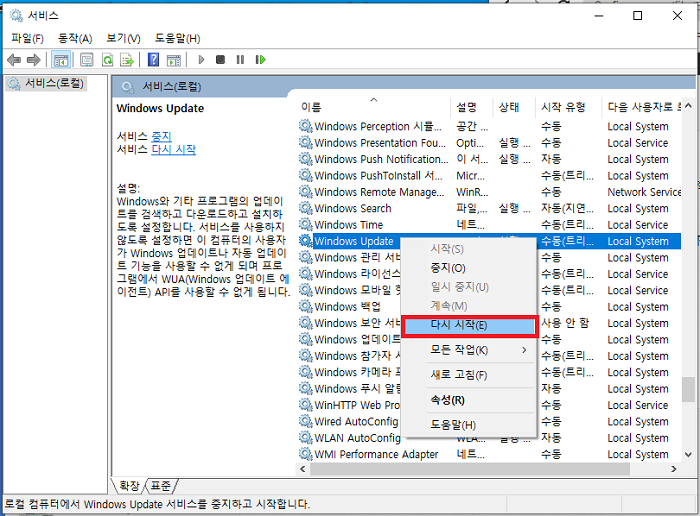Click the vertical scrollbar thumb
Image resolution: width=700 pixels, height=516 pixels.
tap(688, 391)
